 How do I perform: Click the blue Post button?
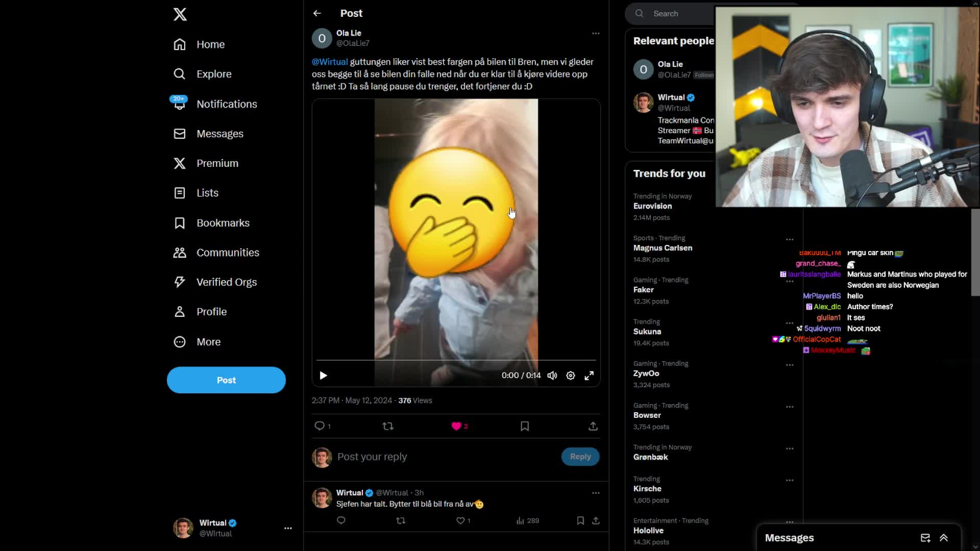tap(226, 380)
